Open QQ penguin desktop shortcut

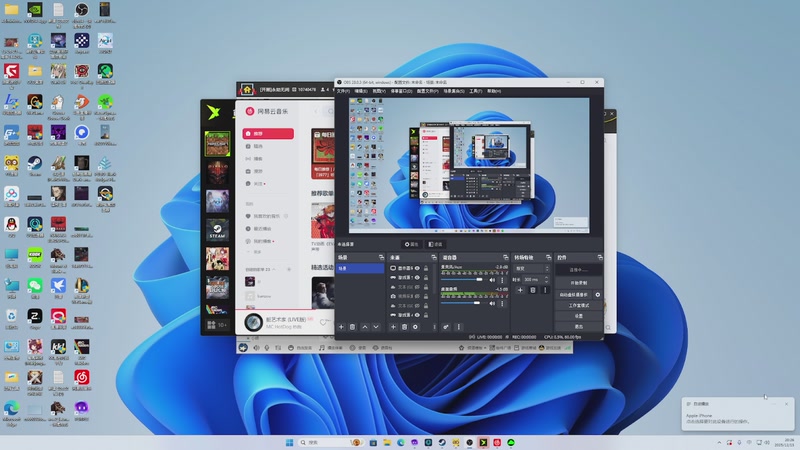click(x=11, y=226)
